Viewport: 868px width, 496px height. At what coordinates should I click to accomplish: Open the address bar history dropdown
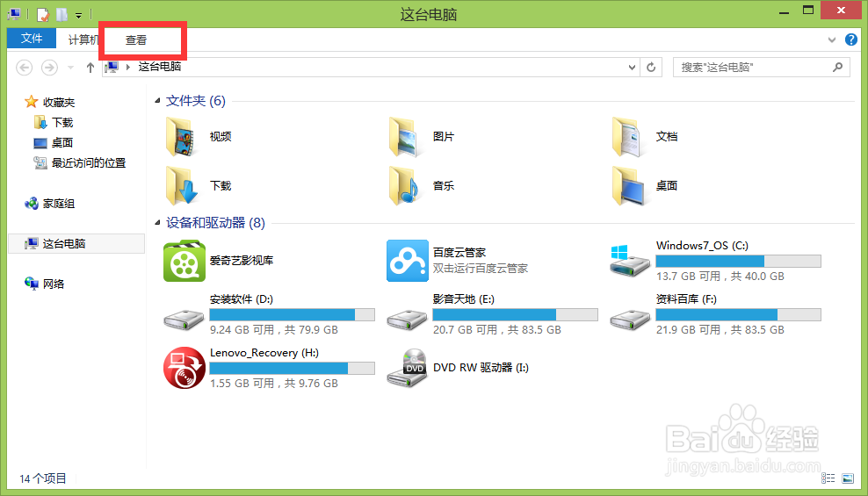tap(632, 68)
